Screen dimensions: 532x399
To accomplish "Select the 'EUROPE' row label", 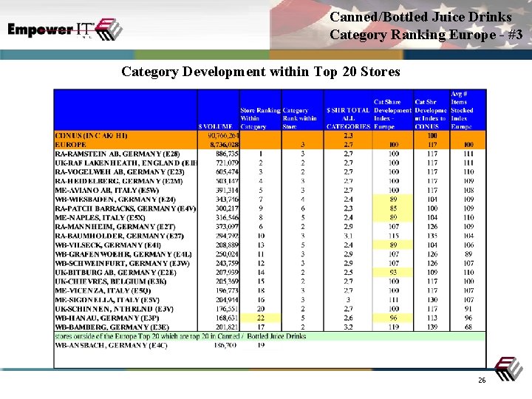I will (x=71, y=145).
